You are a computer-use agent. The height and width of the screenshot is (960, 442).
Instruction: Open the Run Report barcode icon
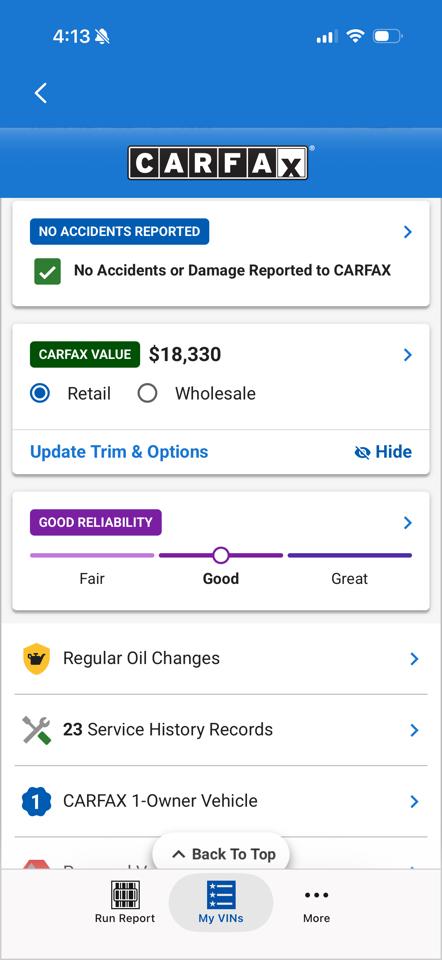tap(125, 895)
